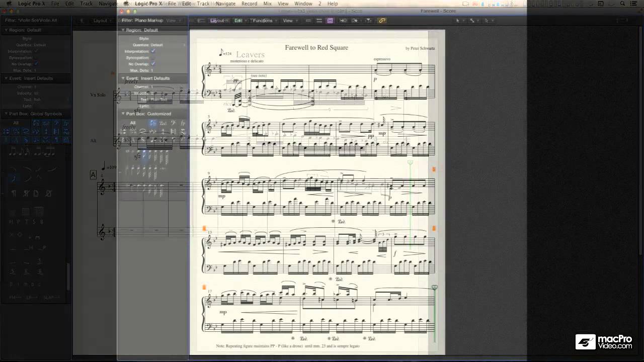This screenshot has width=644, height=362.
Task: Click rehearsal mark A in violin score
Action: [x=93, y=175]
